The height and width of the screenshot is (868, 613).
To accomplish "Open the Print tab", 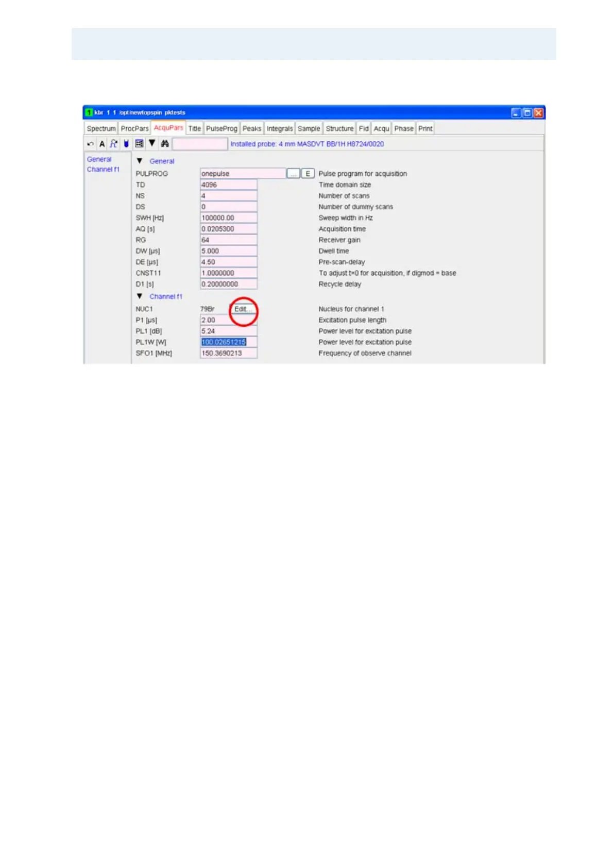I will click(x=425, y=128).
